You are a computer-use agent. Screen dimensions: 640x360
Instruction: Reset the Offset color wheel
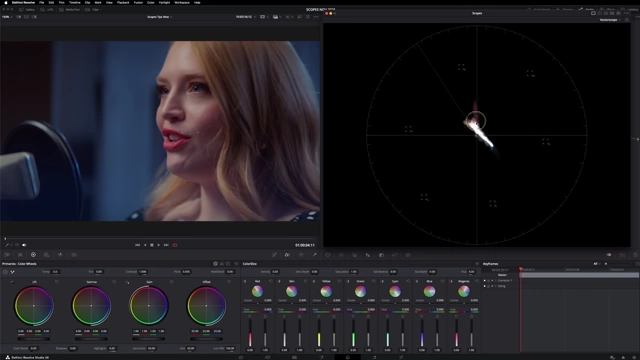[229, 282]
